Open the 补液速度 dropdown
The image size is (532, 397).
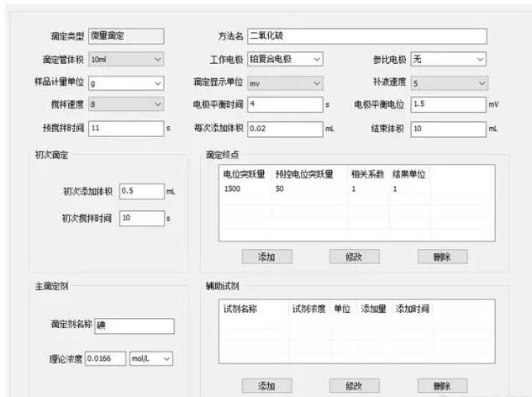click(x=448, y=83)
